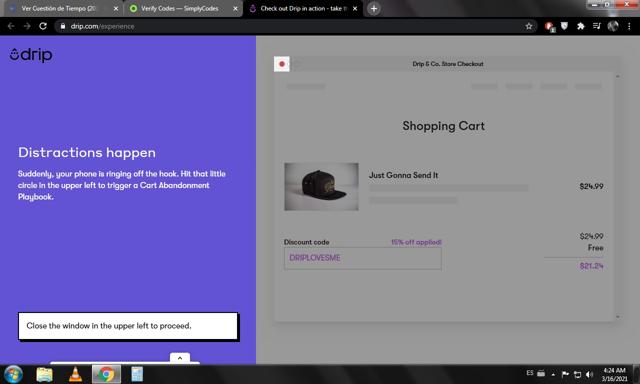Open the notepad app in the taskbar
640x384 pixels.
click(137, 374)
